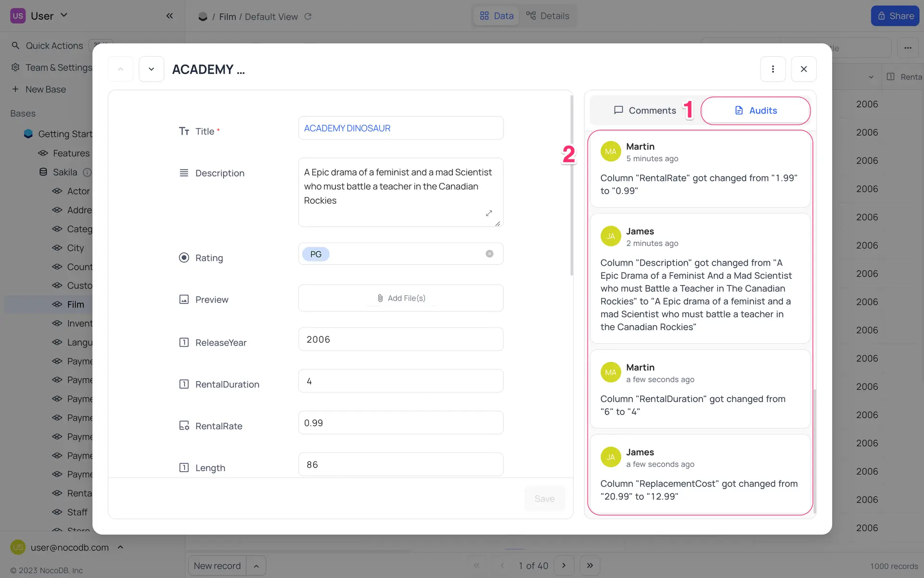Click the Team & Settings gear icon
924x578 pixels.
tap(15, 67)
